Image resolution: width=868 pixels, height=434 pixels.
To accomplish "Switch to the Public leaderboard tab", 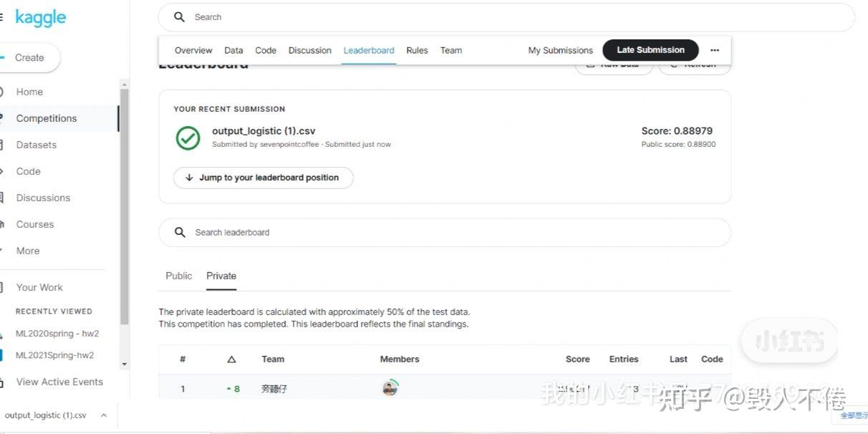I will pyautogui.click(x=178, y=276).
